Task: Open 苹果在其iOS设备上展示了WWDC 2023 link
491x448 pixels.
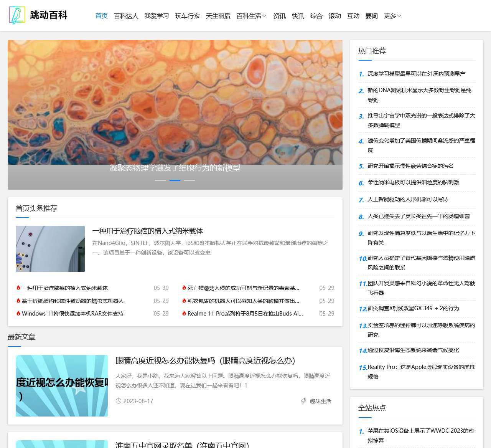Action: (x=421, y=435)
